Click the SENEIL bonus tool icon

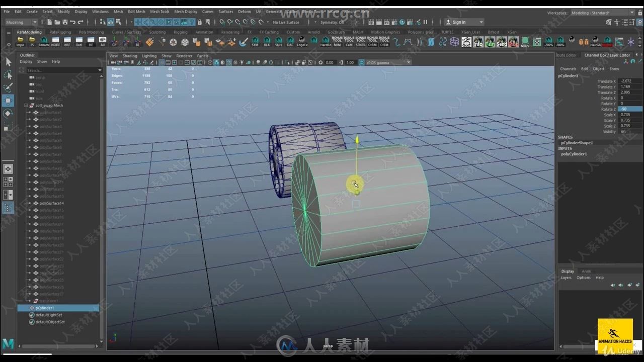pos(361,41)
